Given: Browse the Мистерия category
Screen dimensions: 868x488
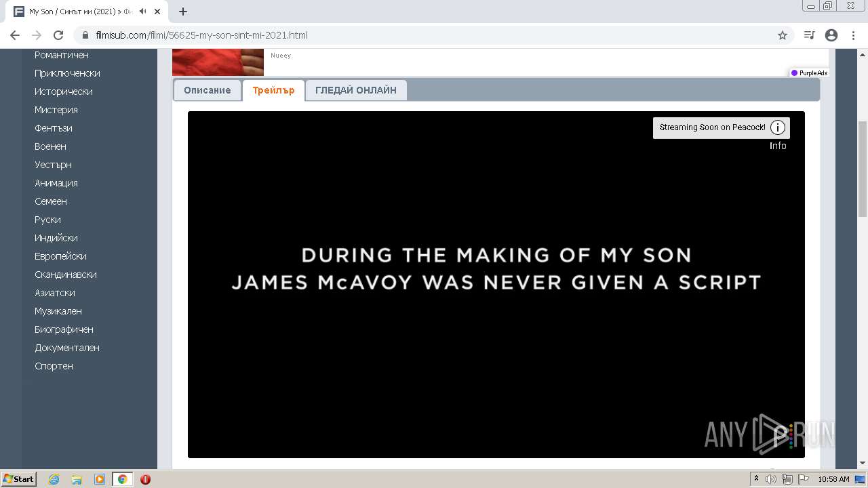Looking at the screenshot, I should point(56,110).
